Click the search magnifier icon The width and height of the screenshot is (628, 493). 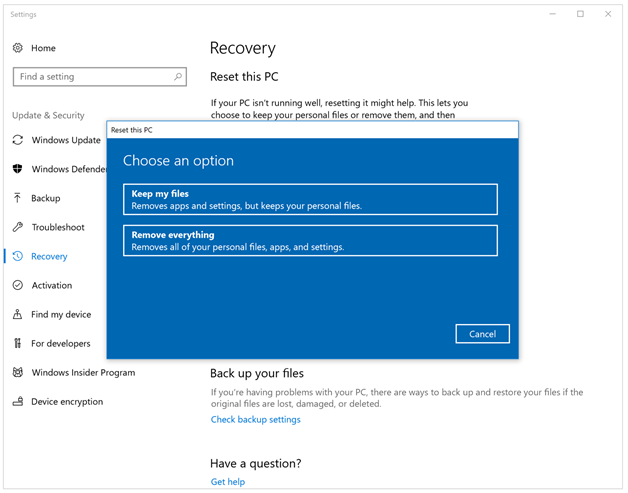(x=178, y=76)
